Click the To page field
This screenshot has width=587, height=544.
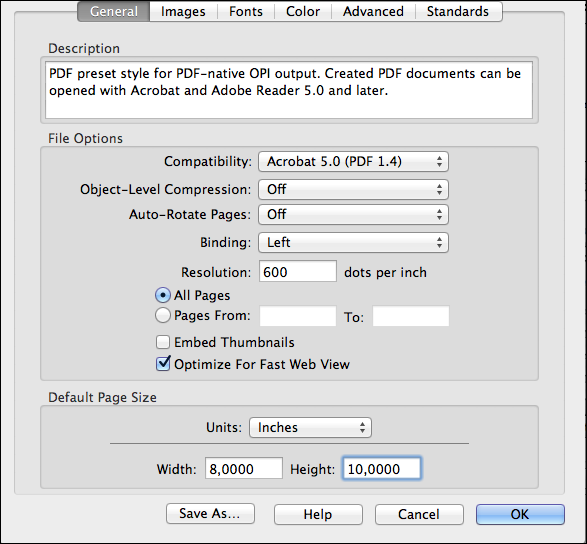coord(411,316)
